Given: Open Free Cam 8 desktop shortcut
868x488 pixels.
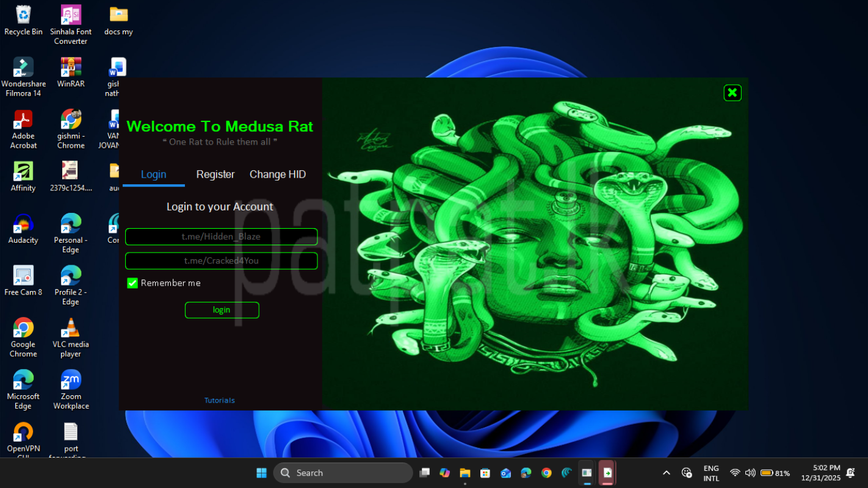Looking at the screenshot, I should [23, 276].
